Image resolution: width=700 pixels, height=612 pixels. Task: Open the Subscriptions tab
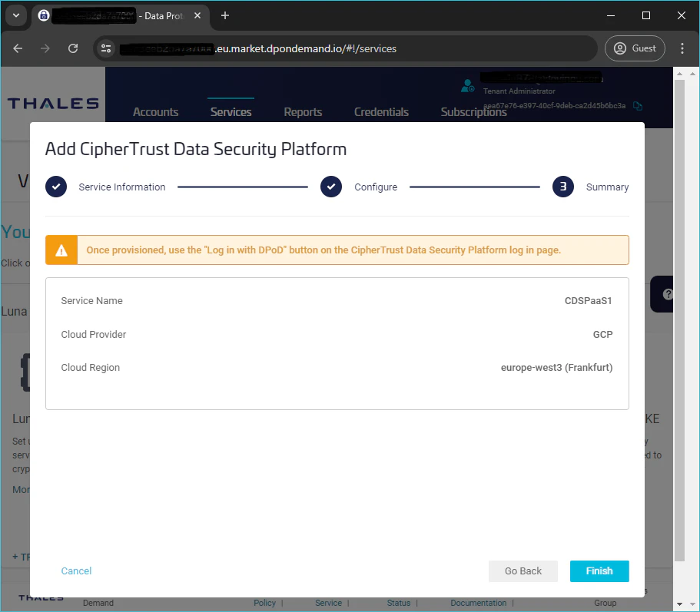473,112
